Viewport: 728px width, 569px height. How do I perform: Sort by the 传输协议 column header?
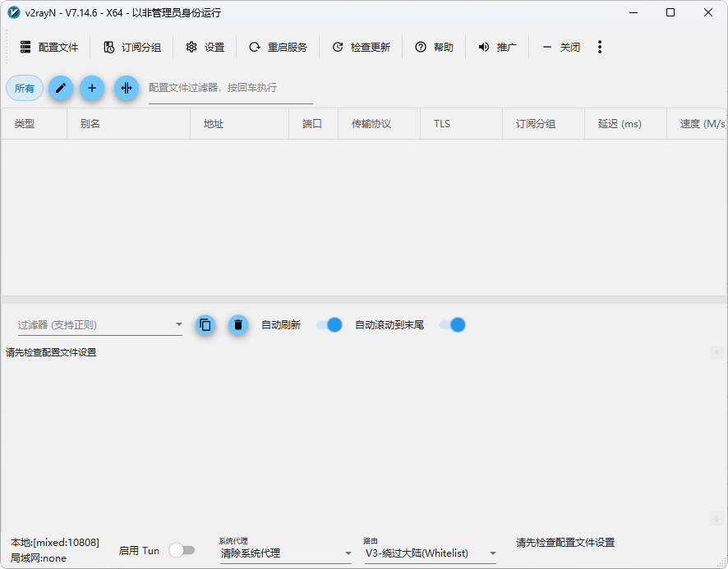pyautogui.click(x=380, y=124)
